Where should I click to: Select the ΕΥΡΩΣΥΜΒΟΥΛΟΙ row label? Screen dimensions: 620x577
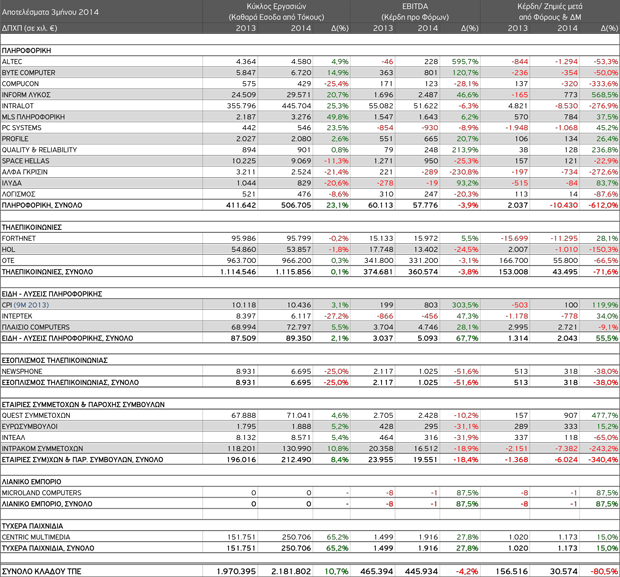30,426
